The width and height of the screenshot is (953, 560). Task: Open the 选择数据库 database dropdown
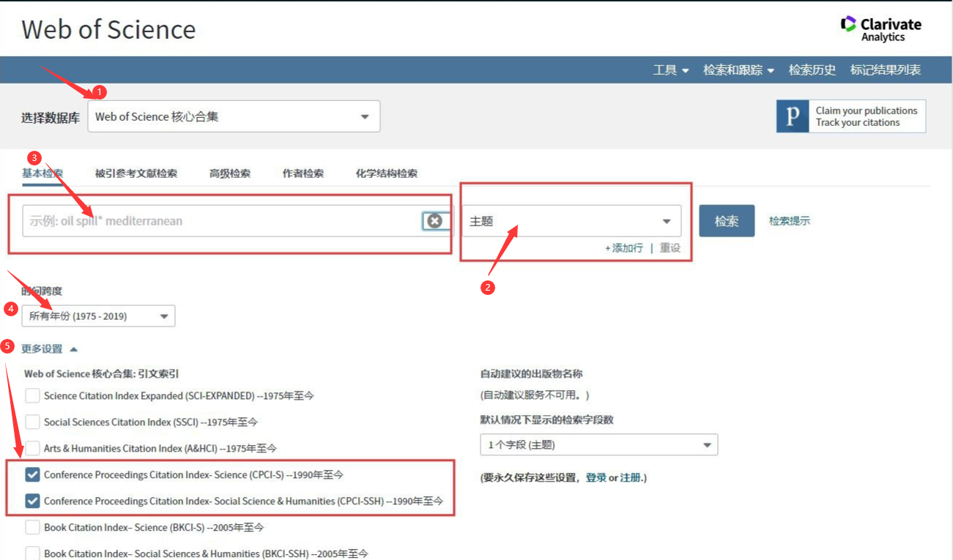coord(234,116)
